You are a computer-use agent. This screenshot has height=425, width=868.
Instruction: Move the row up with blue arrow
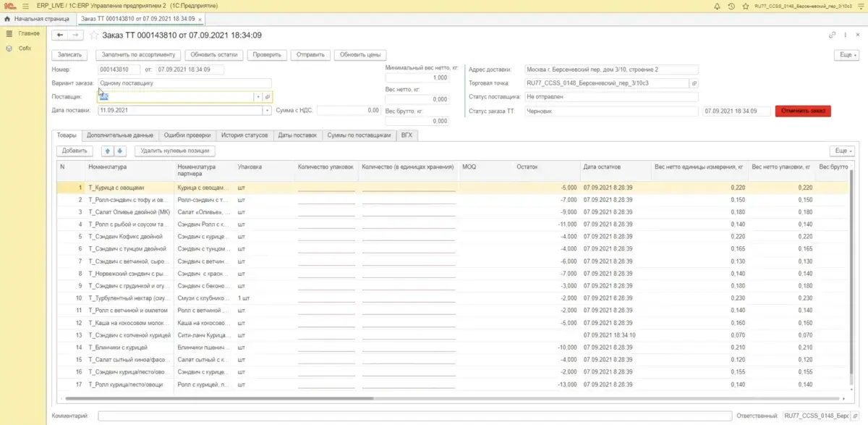click(x=107, y=151)
